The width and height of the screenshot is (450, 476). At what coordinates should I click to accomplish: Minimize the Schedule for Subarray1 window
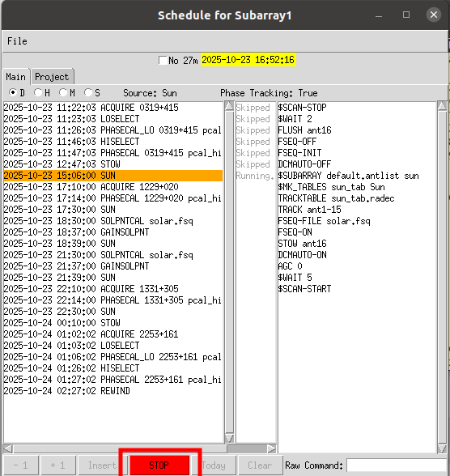[x=379, y=15]
